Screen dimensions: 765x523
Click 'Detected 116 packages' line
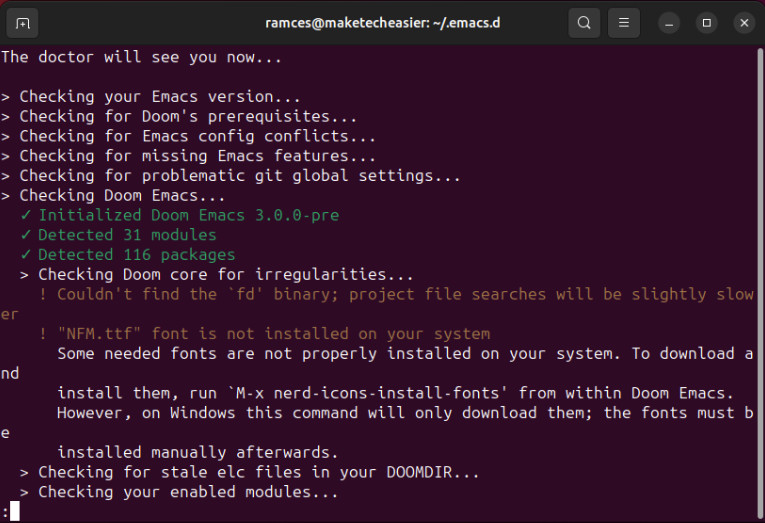(x=128, y=255)
